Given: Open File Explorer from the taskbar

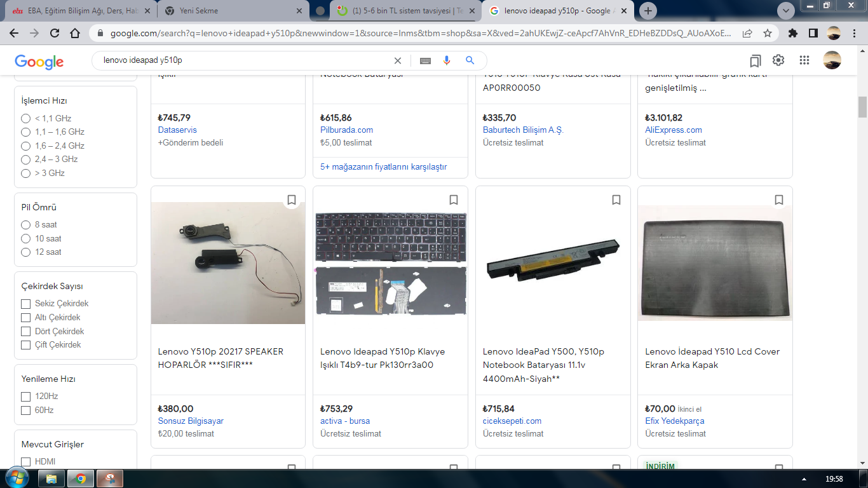Looking at the screenshot, I should click(x=51, y=478).
